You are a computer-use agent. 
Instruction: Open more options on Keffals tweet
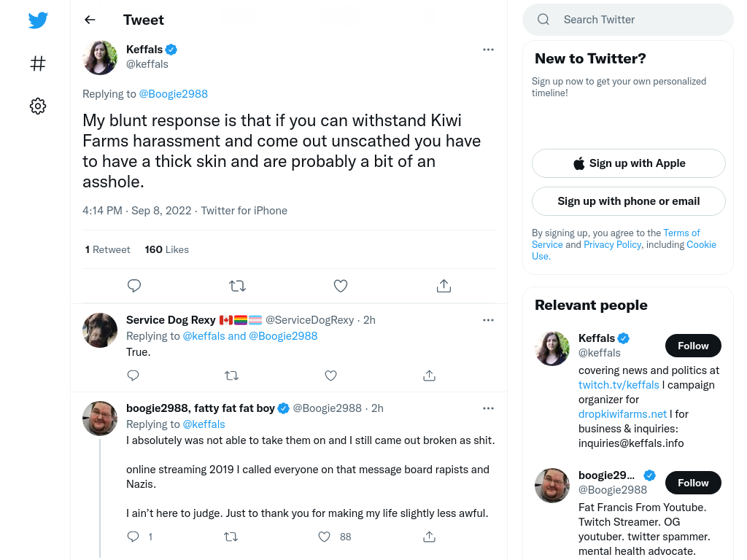488,50
